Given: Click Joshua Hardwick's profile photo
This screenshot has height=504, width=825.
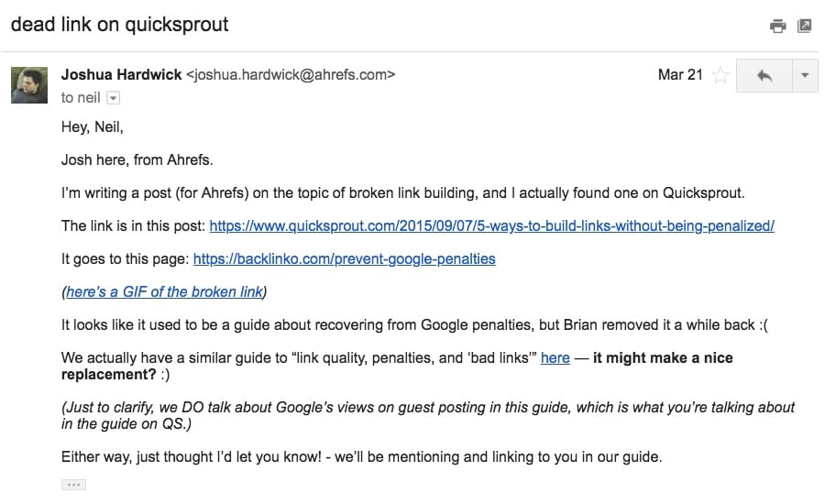Looking at the screenshot, I should pos(29,85).
